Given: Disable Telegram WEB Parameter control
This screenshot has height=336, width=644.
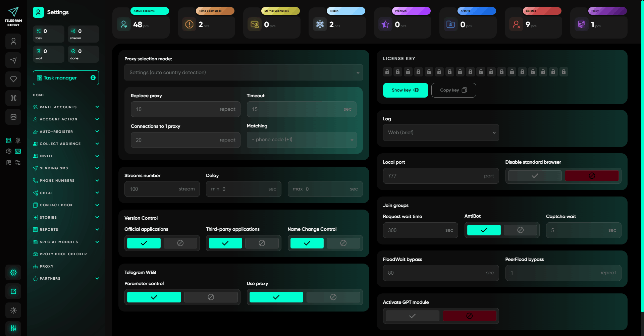Looking at the screenshot, I should (x=211, y=297).
